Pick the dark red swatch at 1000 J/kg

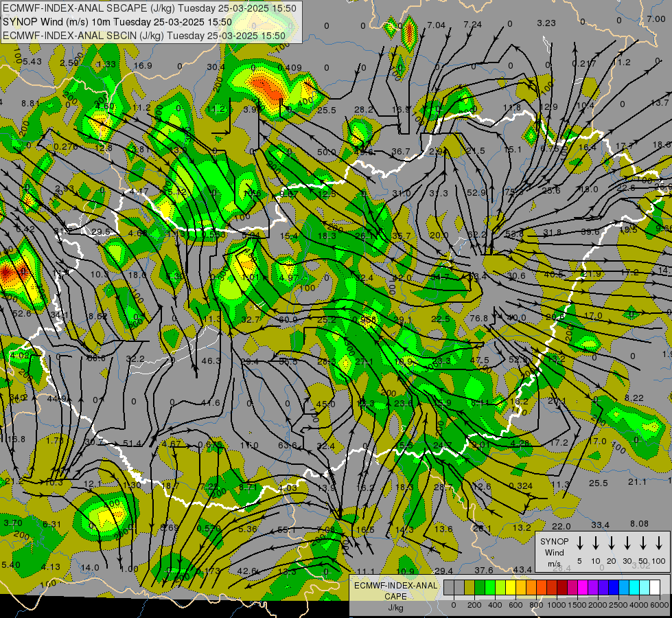pyautogui.click(x=562, y=587)
